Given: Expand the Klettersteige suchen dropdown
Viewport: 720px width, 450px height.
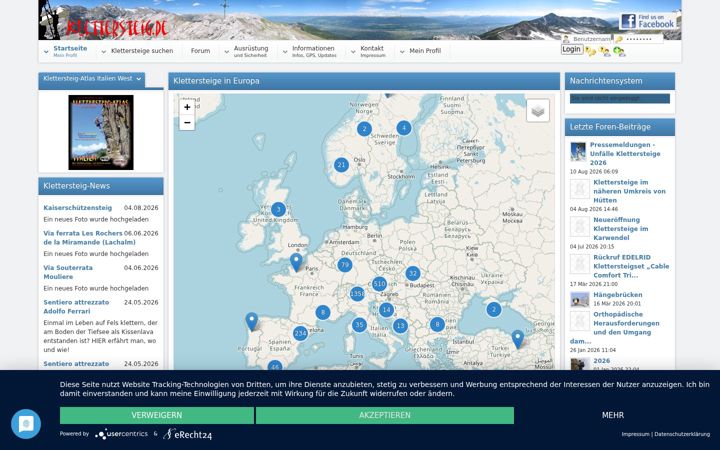Looking at the screenshot, I should 104,52.
